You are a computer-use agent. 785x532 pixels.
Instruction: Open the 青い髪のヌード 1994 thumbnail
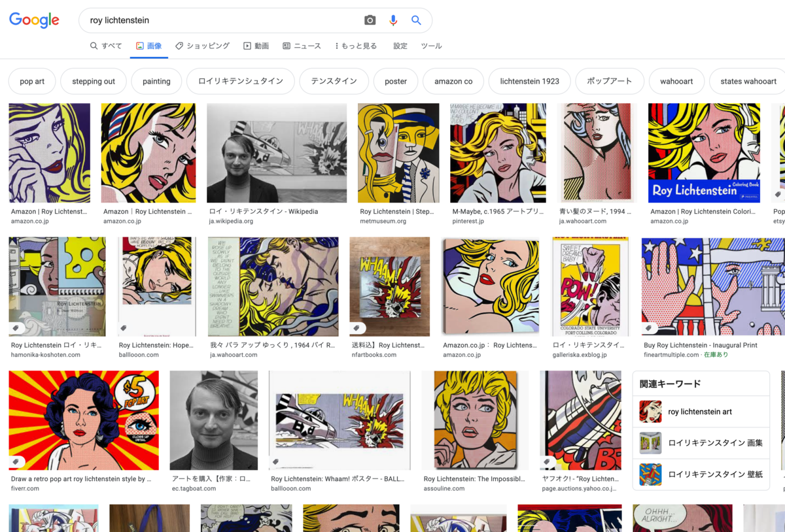pyautogui.click(x=597, y=153)
